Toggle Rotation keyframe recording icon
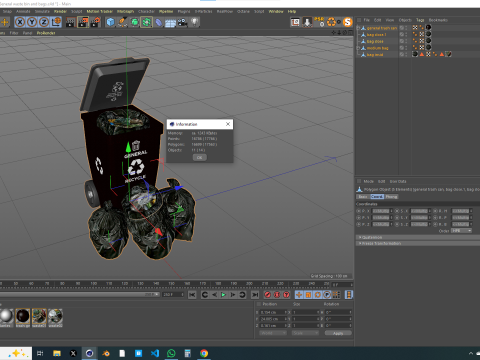480x360 pixels. (318, 295)
